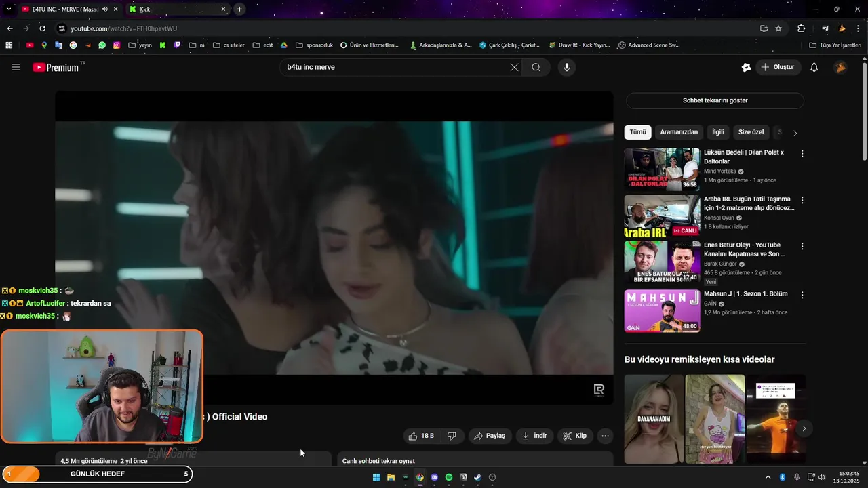Open Spotify from the taskbar

pos(449,477)
